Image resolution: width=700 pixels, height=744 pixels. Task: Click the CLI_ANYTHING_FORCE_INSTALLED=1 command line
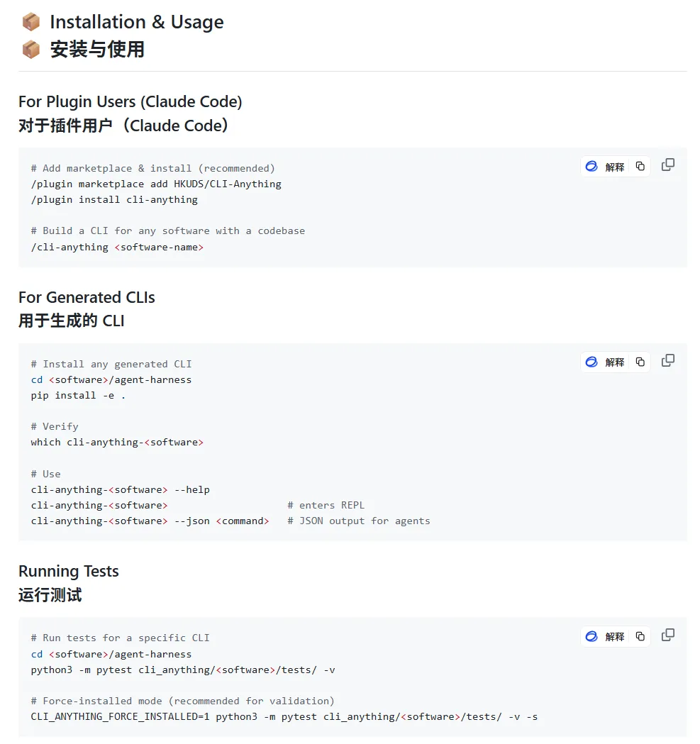click(284, 716)
